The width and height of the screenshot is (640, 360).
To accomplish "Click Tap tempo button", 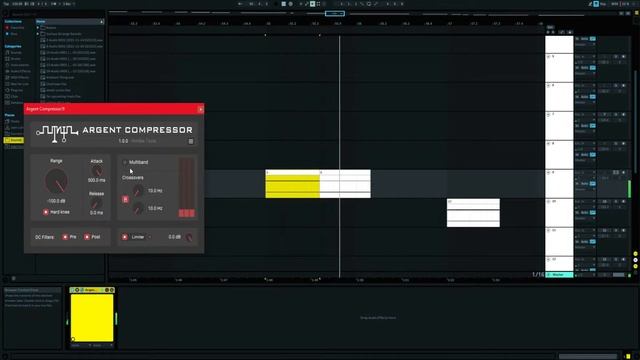I will (x=6, y=4).
